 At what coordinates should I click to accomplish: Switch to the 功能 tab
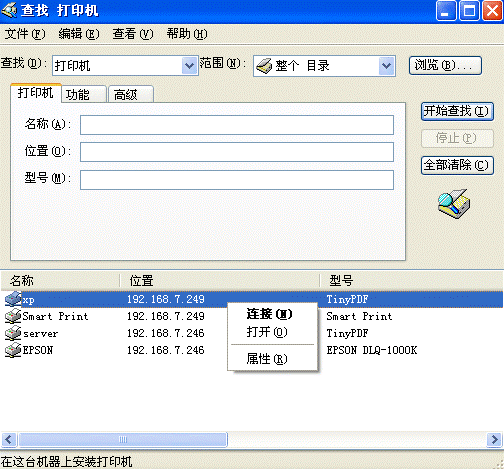pyautogui.click(x=84, y=95)
